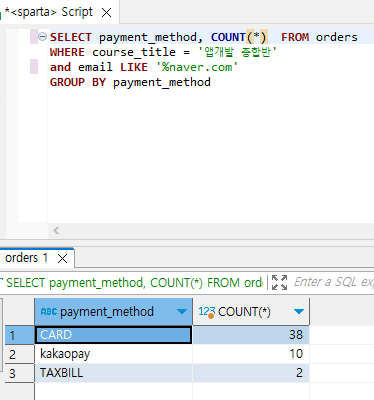Select result row number 2 header
The height and width of the screenshot is (400, 374).
19,354
